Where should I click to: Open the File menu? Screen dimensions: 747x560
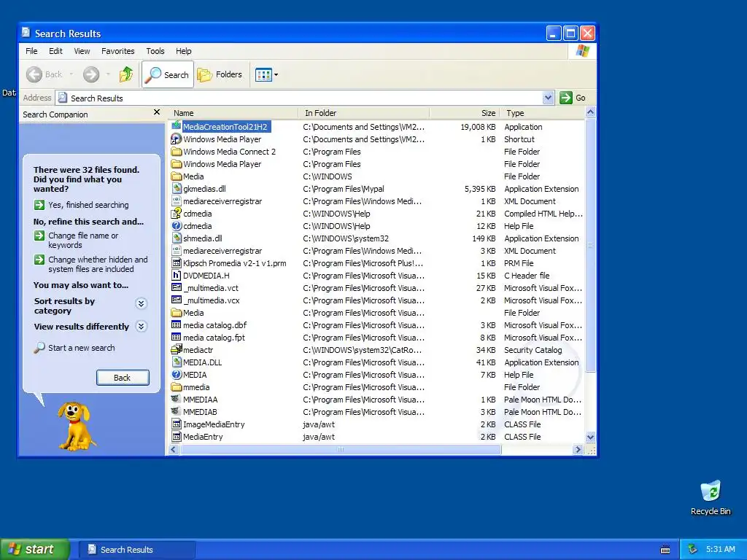click(31, 51)
